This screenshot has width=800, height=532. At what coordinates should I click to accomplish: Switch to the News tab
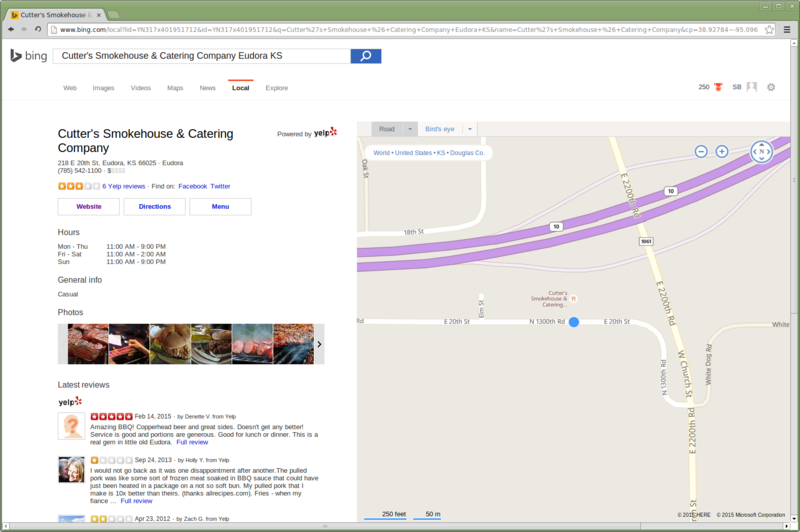coord(208,88)
